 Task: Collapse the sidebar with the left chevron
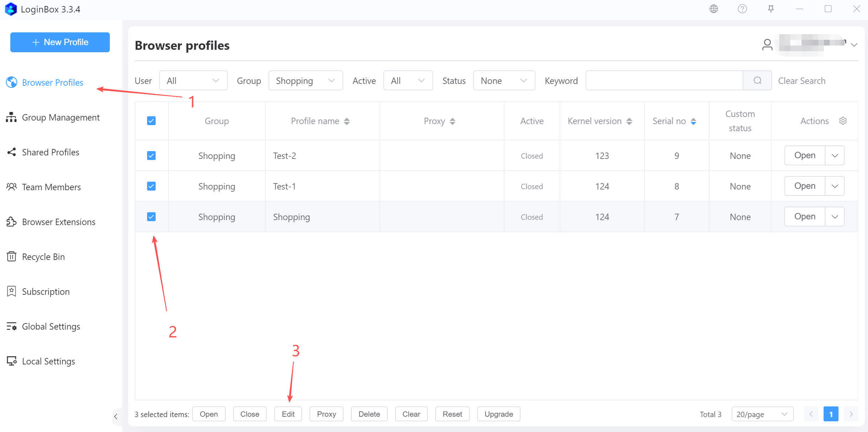coord(116,416)
